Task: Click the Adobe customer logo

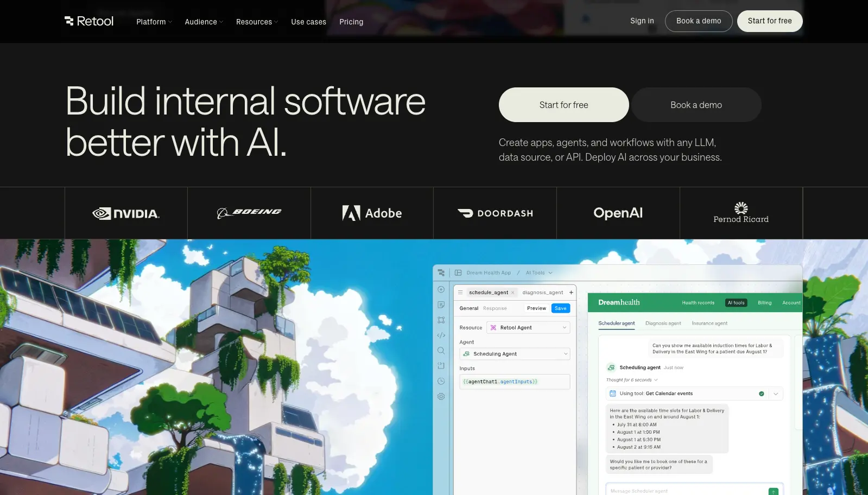Action: click(372, 213)
